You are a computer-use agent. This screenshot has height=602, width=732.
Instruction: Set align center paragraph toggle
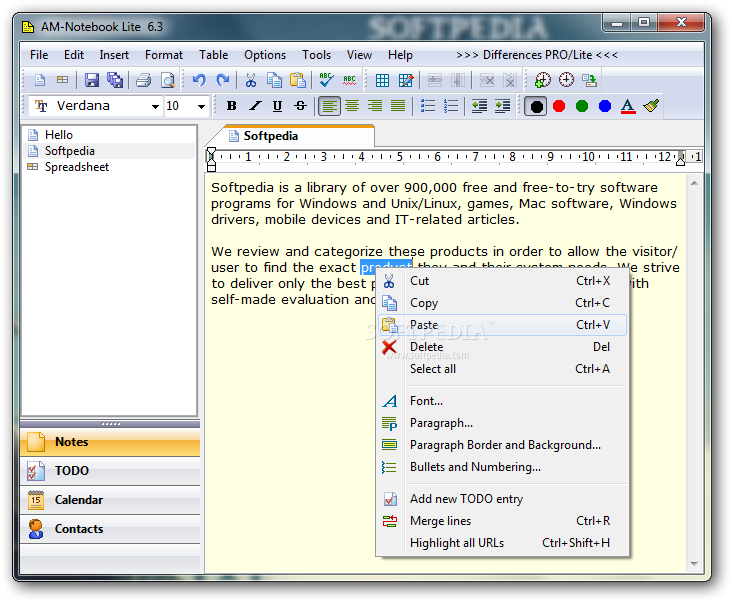click(352, 106)
